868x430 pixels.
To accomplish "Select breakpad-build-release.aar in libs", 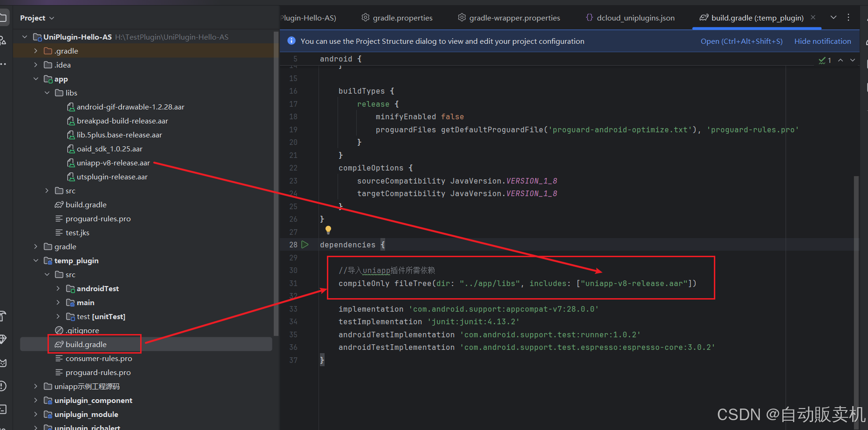I will pyautogui.click(x=122, y=121).
